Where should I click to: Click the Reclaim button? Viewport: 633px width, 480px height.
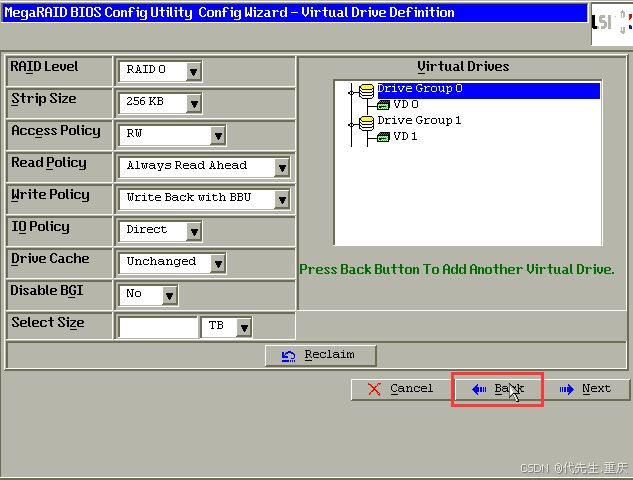click(321, 355)
